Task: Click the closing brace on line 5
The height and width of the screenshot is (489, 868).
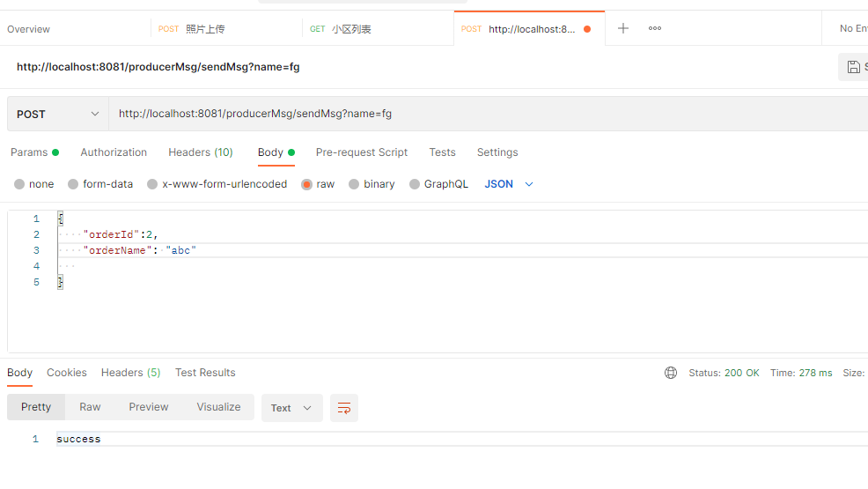Action: (61, 283)
